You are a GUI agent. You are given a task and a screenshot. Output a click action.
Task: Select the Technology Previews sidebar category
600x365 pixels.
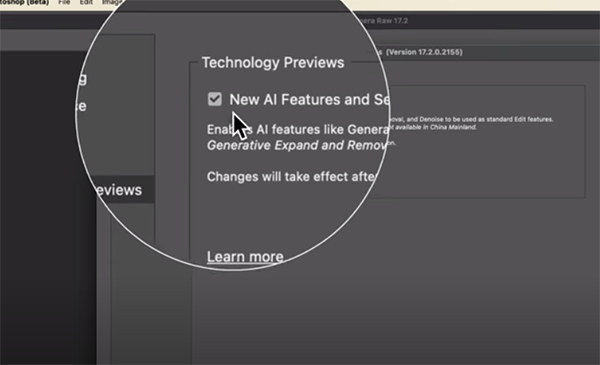[118, 190]
